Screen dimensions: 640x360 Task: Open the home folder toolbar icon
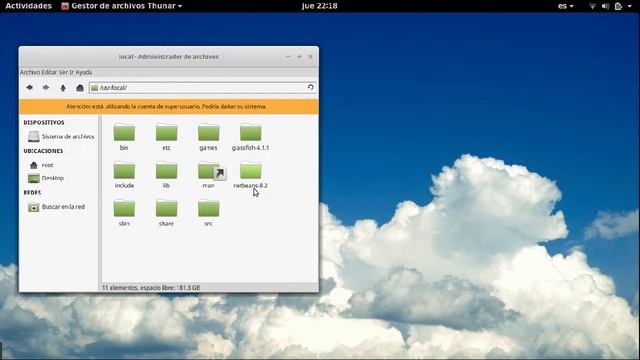click(80, 88)
